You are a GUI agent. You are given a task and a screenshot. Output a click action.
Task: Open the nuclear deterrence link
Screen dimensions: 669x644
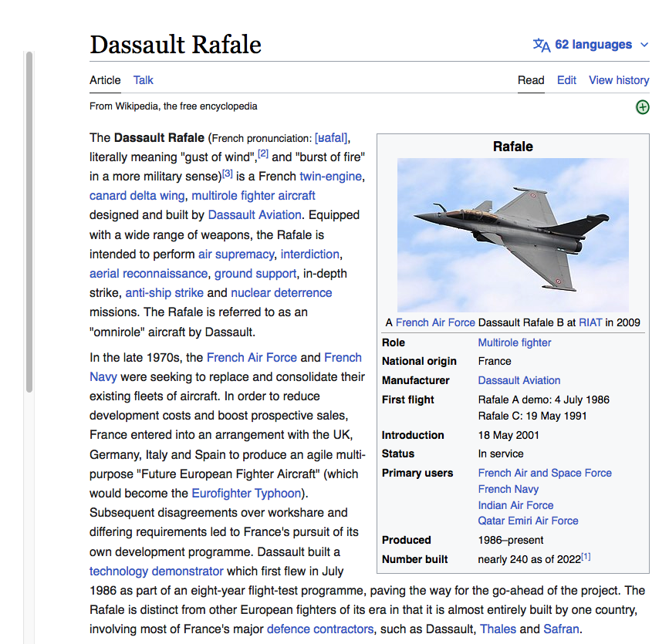point(282,293)
